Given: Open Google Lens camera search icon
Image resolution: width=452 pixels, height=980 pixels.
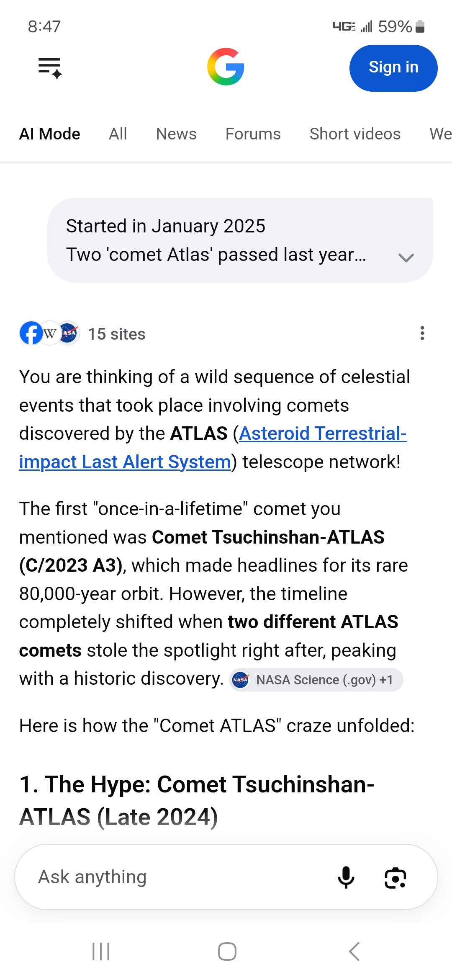Looking at the screenshot, I should click(x=395, y=878).
